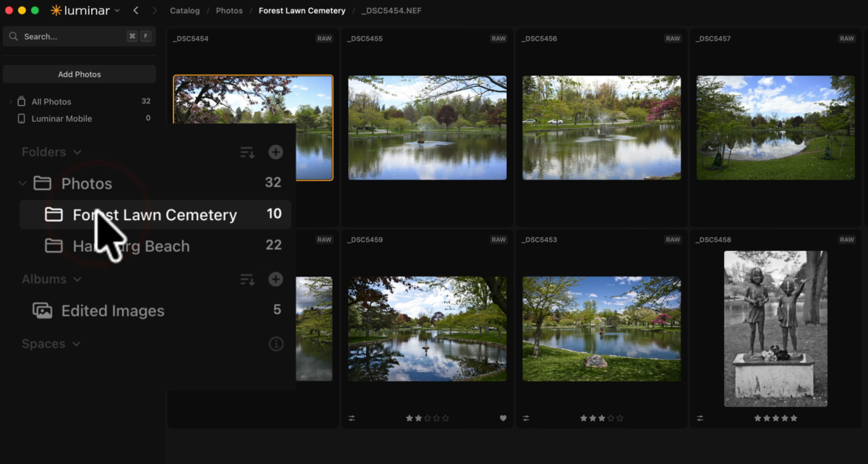Click the Luminar Mobile phone icon
The height and width of the screenshot is (464, 868).
pos(22,118)
